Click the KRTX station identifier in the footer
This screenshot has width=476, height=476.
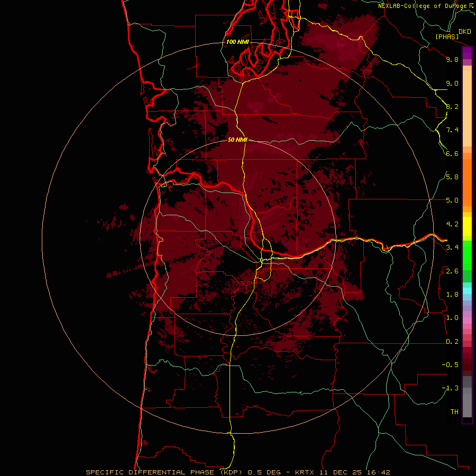point(306,472)
